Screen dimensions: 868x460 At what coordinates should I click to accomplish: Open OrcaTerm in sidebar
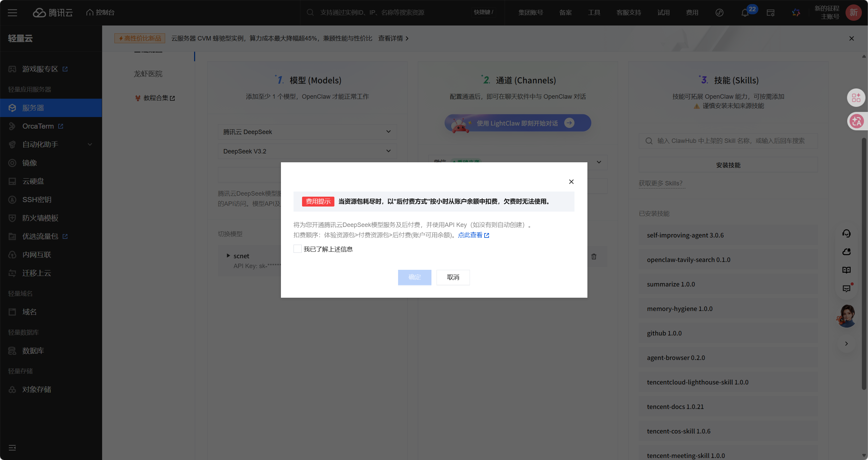51,126
